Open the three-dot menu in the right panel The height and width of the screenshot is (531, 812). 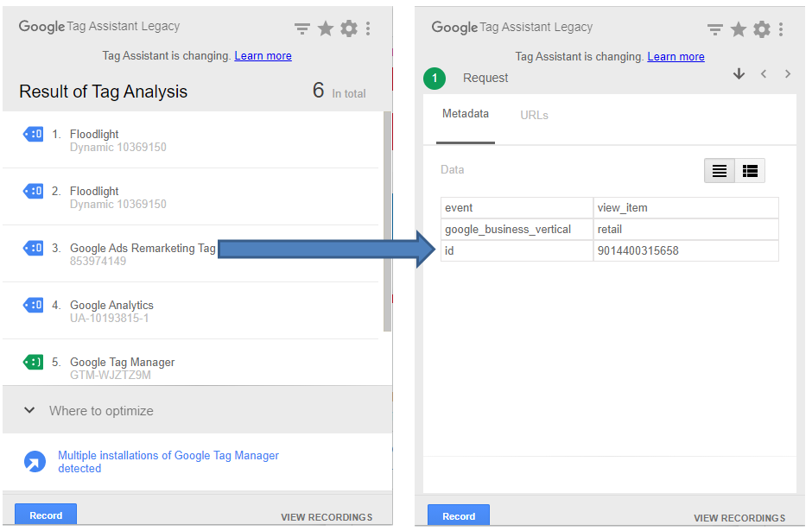[x=782, y=27]
